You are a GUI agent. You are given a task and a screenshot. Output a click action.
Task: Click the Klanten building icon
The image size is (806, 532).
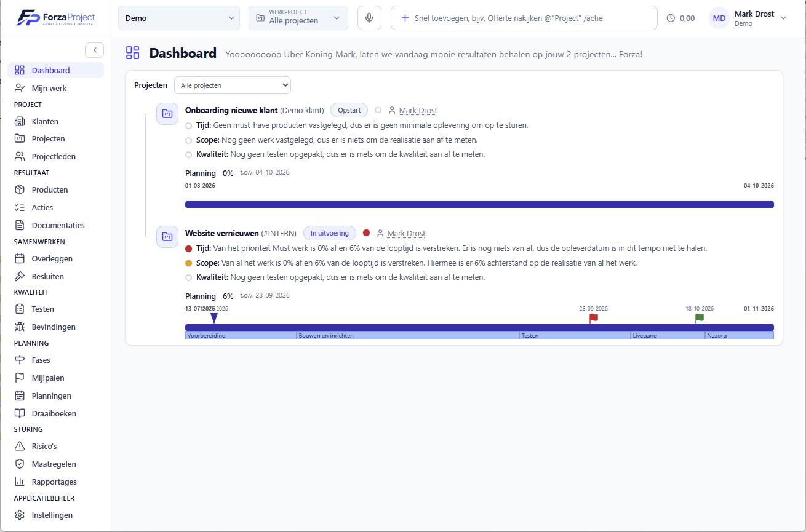coord(20,121)
